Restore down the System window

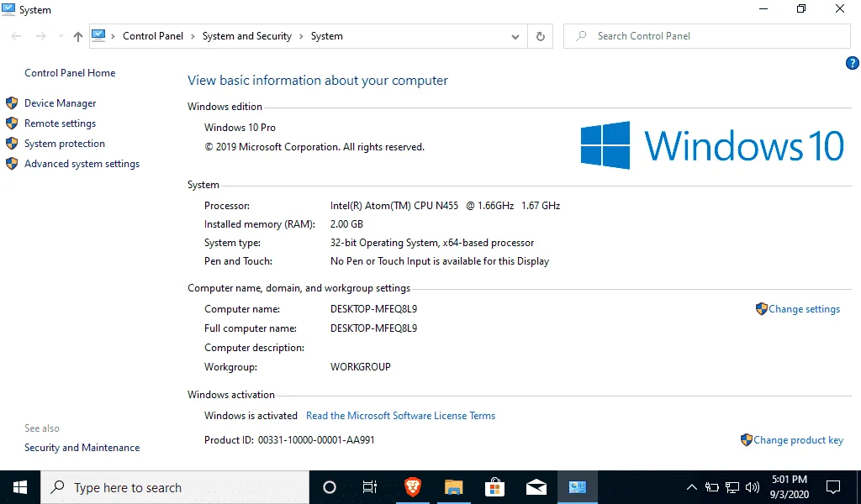[x=801, y=8]
